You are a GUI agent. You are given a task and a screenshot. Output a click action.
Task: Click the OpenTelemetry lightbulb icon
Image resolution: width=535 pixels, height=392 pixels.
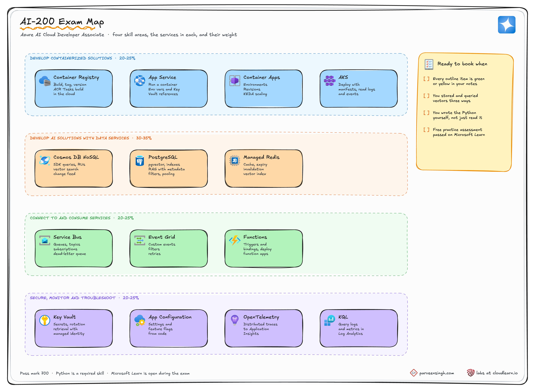coord(235,320)
